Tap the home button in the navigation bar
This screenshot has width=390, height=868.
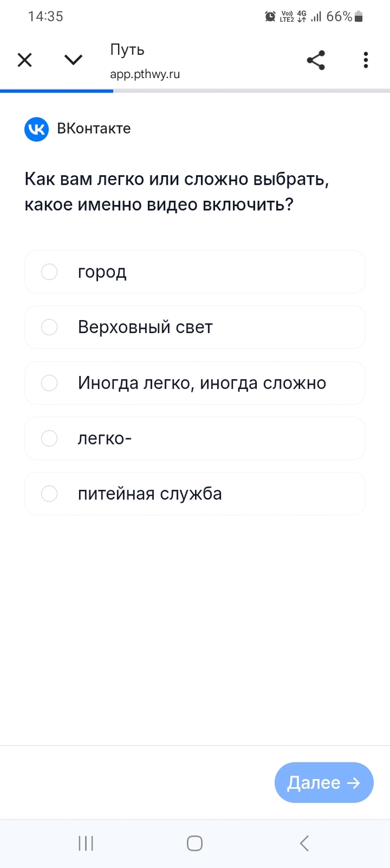(194, 843)
